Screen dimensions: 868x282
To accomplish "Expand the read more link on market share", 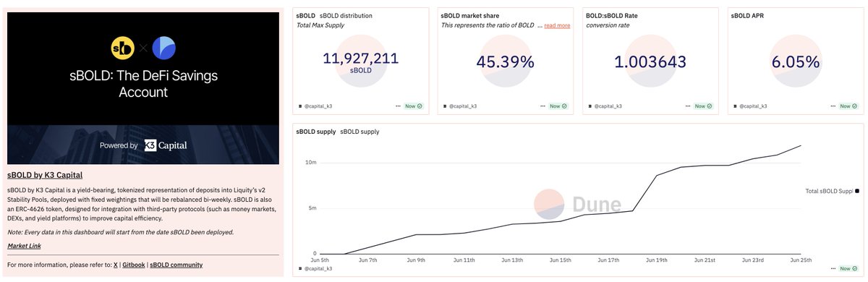I will coord(557,25).
